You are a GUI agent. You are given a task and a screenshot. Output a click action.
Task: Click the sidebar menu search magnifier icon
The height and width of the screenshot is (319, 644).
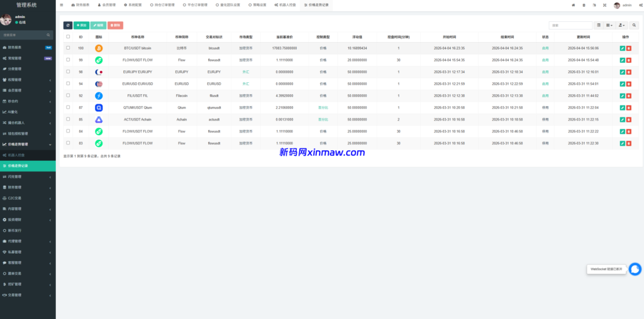pyautogui.click(x=48, y=35)
